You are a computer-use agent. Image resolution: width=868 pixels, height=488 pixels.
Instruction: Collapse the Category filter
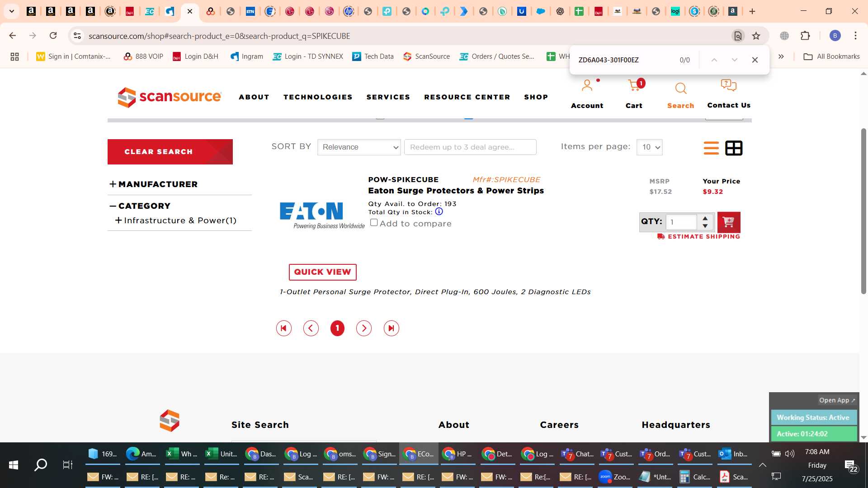point(113,206)
